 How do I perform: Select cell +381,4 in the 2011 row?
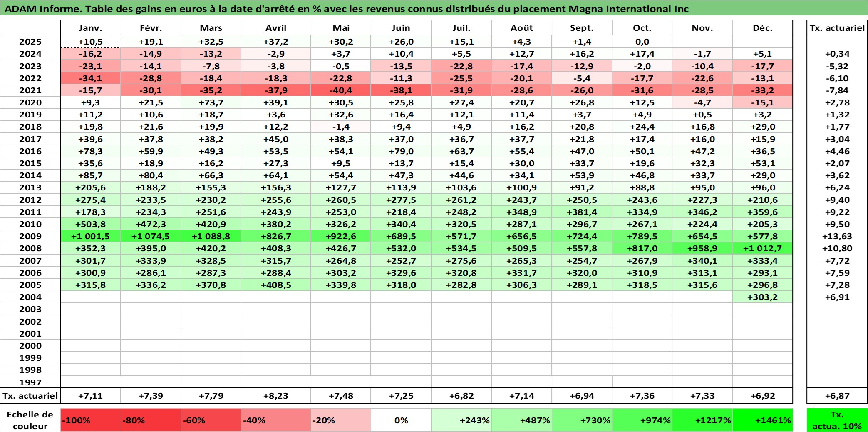(582, 212)
